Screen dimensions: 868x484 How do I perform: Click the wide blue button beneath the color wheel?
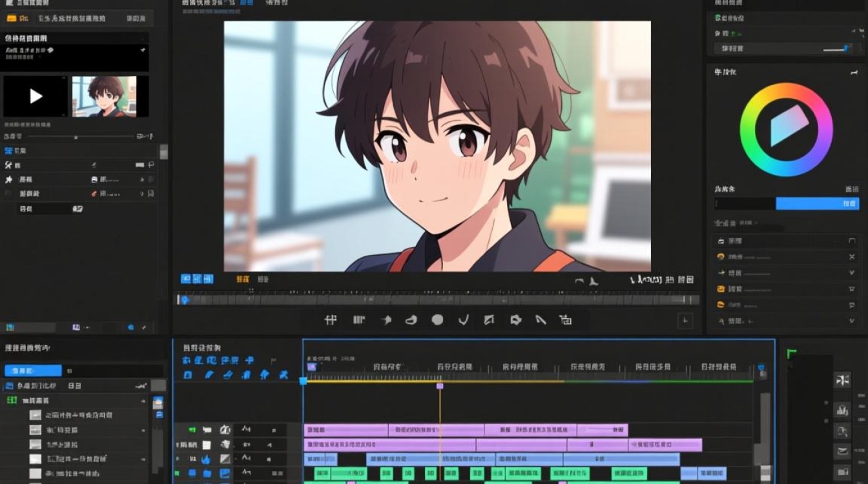[818, 203]
